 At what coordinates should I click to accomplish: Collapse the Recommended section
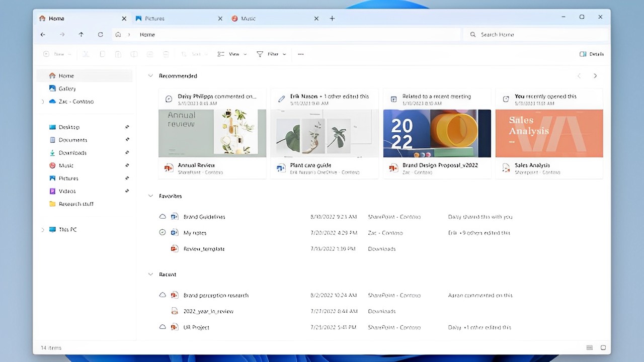click(x=150, y=75)
